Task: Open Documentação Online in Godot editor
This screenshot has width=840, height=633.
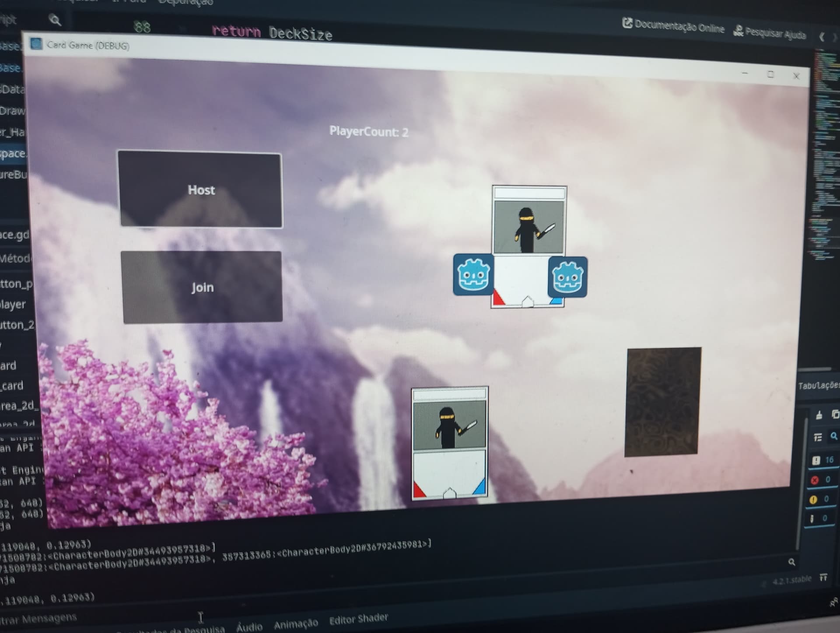Action: (673, 25)
